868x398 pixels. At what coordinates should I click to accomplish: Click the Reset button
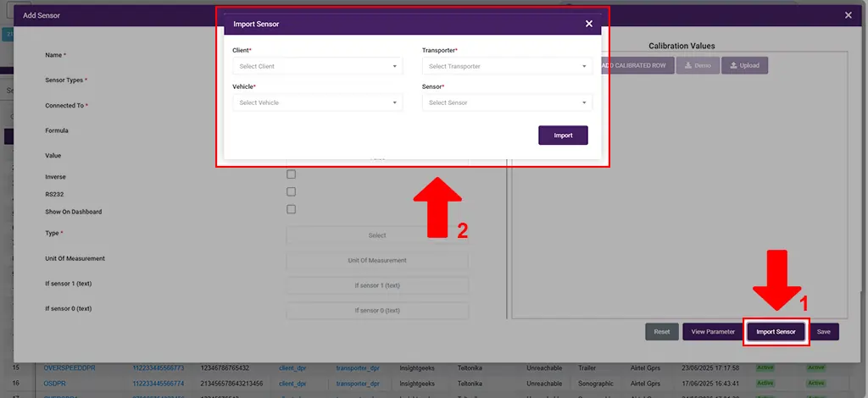(x=662, y=332)
